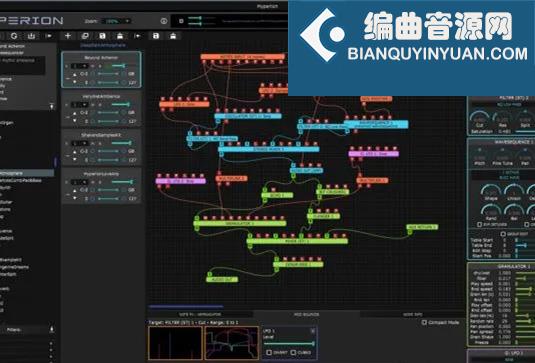Screen dimensions: 535x363
Task: Click the green MIDI RETURN 1 node
Action: click(422, 227)
